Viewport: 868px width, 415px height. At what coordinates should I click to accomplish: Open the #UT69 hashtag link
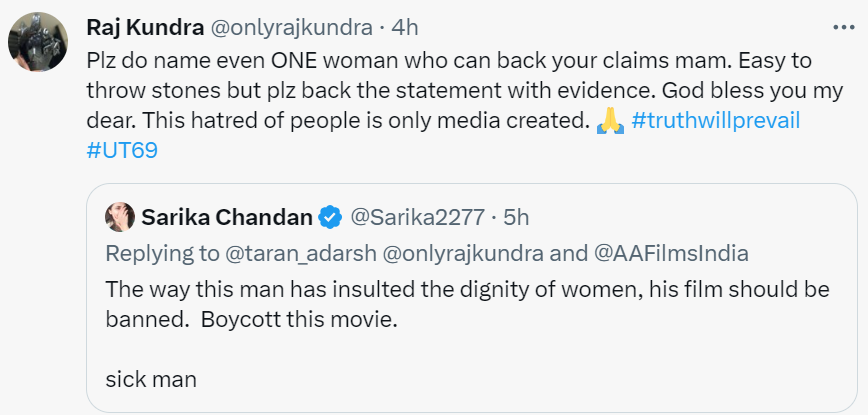click(x=122, y=150)
